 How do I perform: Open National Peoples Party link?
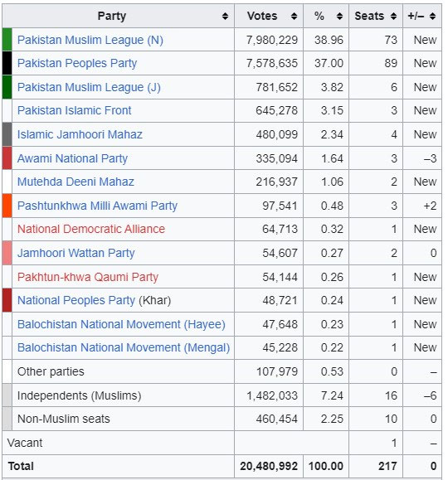[76, 300]
